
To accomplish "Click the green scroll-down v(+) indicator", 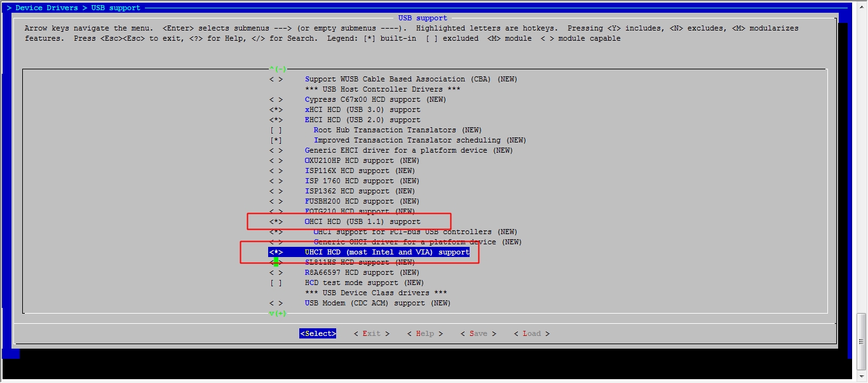I will [x=278, y=313].
